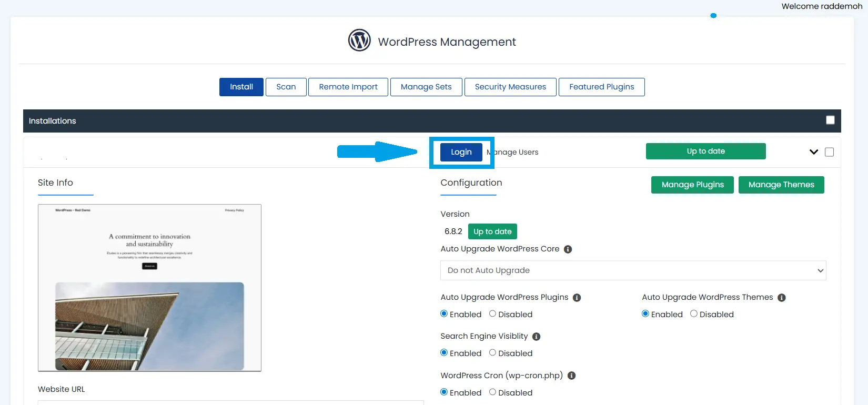Select Enabled for WordPress Cron
Image resolution: width=868 pixels, height=405 pixels.
tap(444, 392)
